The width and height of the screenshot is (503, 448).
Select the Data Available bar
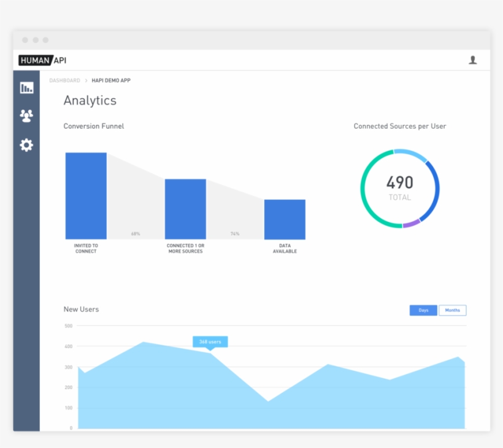point(285,219)
